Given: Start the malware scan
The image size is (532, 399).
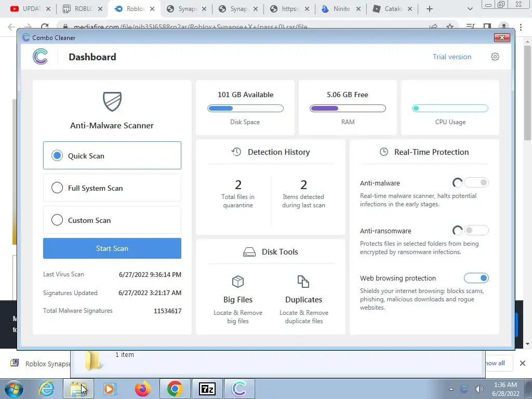Looking at the screenshot, I should click(x=112, y=248).
